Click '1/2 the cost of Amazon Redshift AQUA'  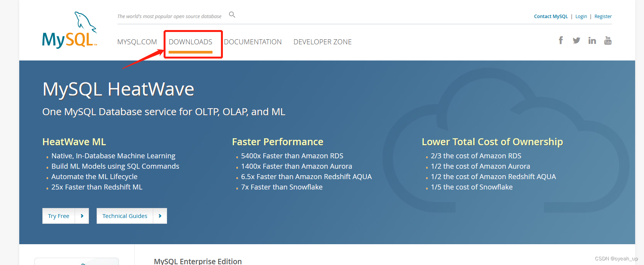pyautogui.click(x=493, y=177)
